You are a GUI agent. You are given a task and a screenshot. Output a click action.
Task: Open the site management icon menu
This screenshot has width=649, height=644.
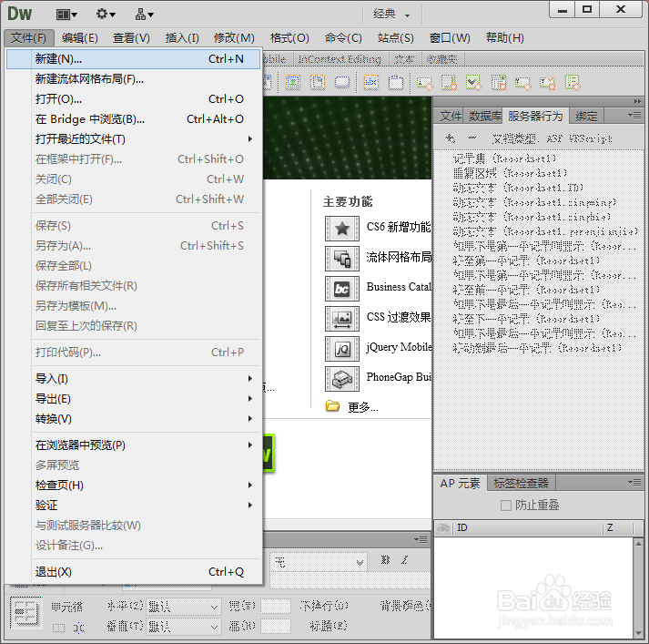tap(144, 15)
